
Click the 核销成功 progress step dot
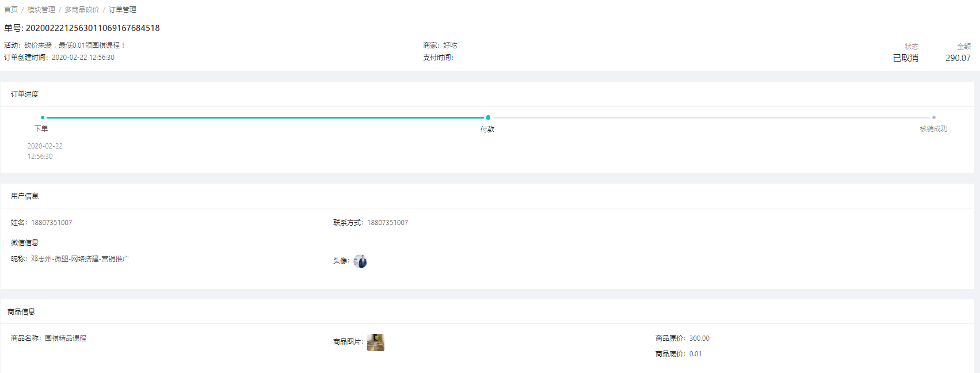coord(933,117)
